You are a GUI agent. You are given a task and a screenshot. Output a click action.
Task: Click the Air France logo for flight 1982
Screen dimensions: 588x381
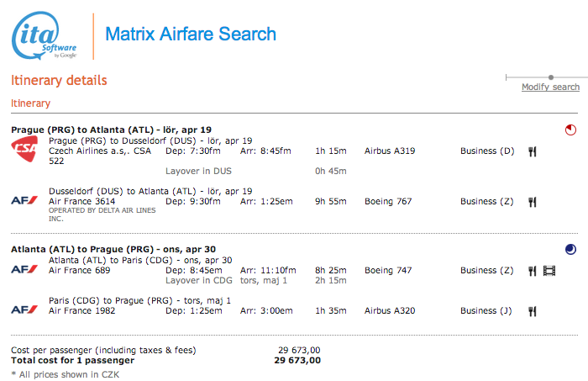[x=24, y=310]
